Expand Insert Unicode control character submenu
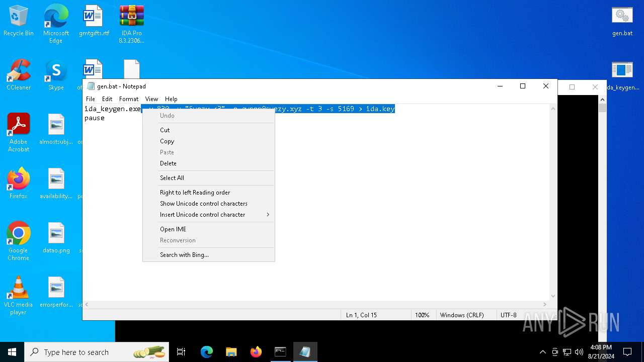 209,215
